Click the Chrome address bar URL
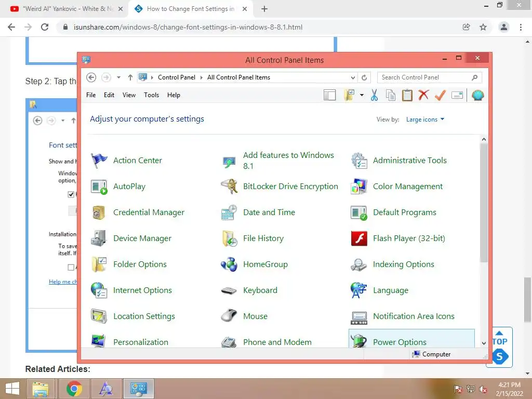The width and height of the screenshot is (532, 399). pos(188,27)
